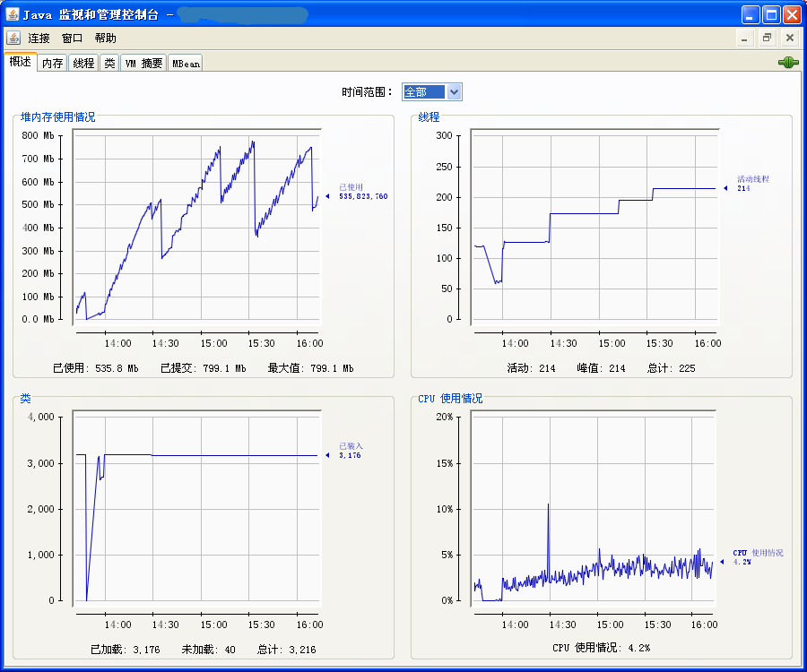Minimize the main window from title bar
The width and height of the screenshot is (807, 672).
[751, 15]
